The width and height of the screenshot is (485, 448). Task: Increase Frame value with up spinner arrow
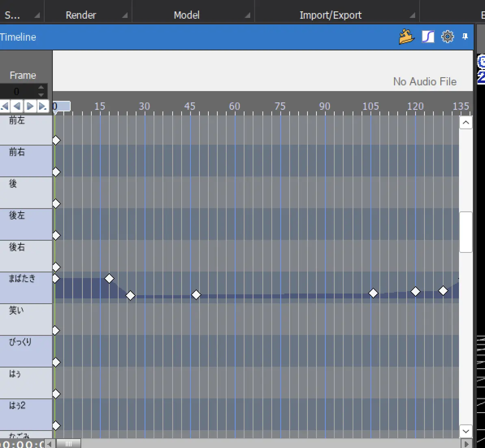click(41, 87)
